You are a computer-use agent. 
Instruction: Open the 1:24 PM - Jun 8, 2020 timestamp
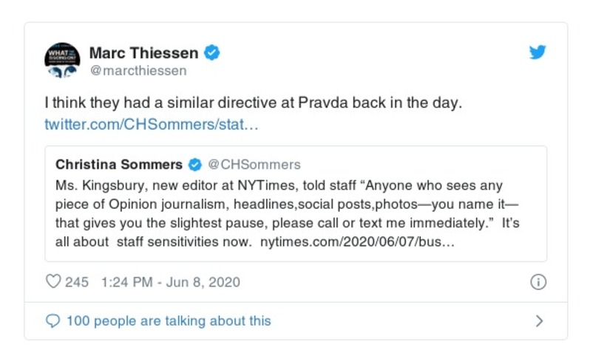coord(170,282)
